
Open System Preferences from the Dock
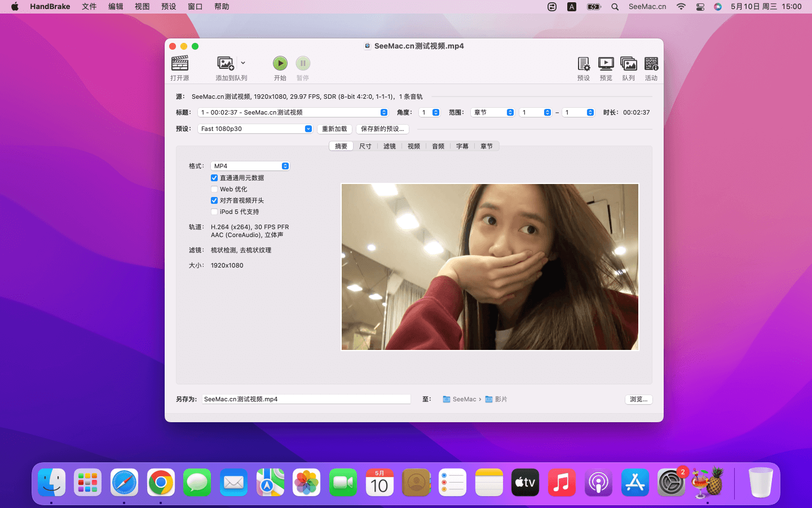(671, 483)
